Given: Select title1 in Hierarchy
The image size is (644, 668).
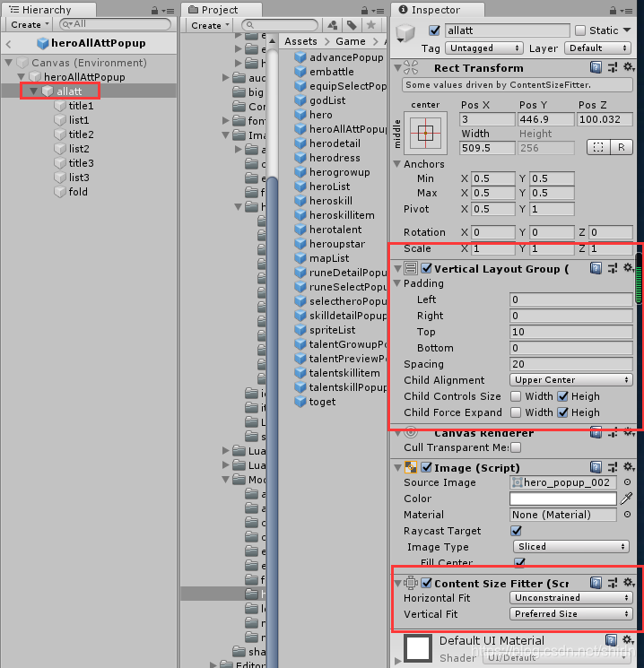Looking at the screenshot, I should click(82, 106).
